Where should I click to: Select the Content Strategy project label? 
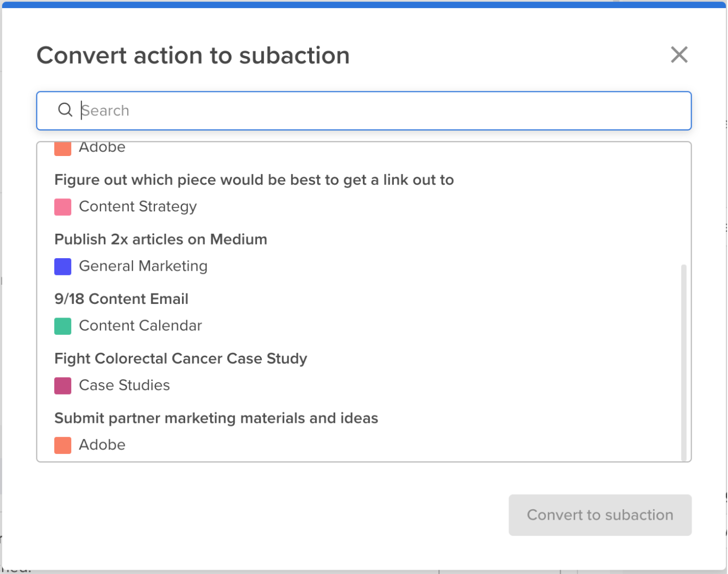(x=138, y=207)
